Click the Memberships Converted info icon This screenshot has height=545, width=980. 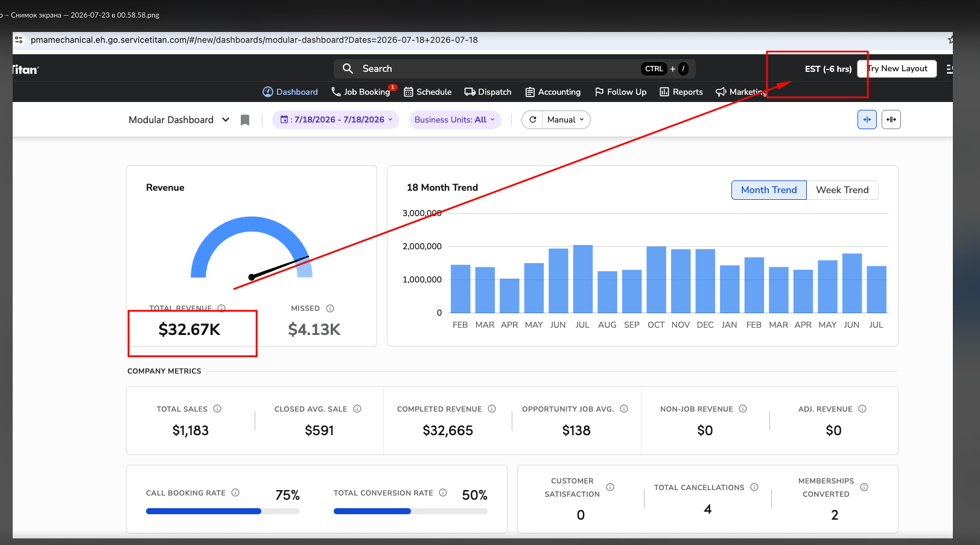pyautogui.click(x=864, y=487)
